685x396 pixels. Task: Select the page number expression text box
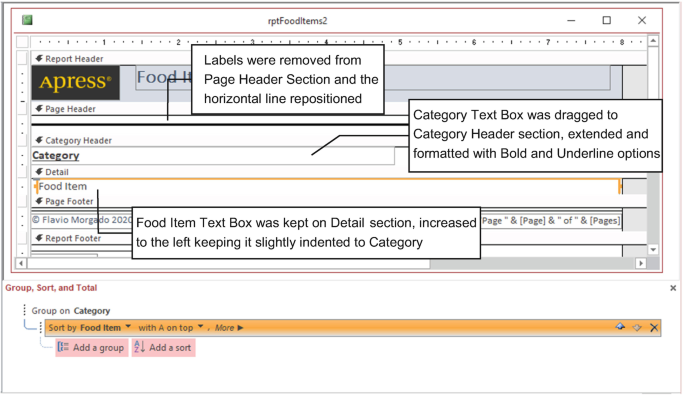pos(551,221)
